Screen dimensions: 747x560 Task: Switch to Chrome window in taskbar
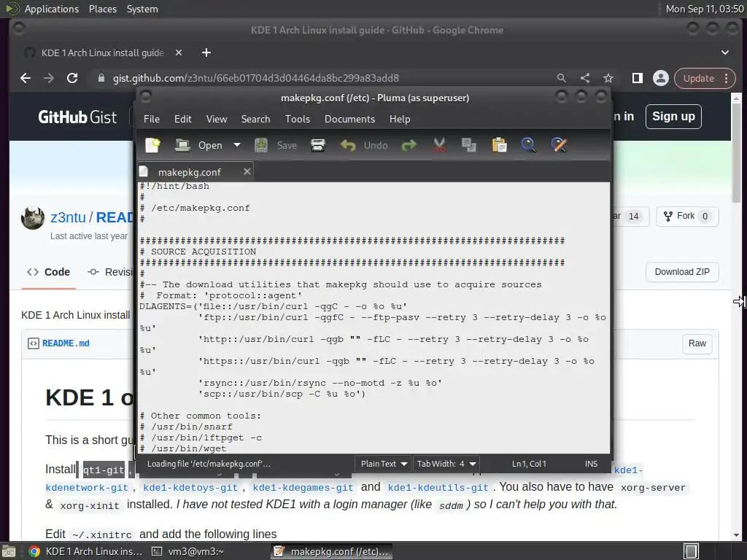86,551
